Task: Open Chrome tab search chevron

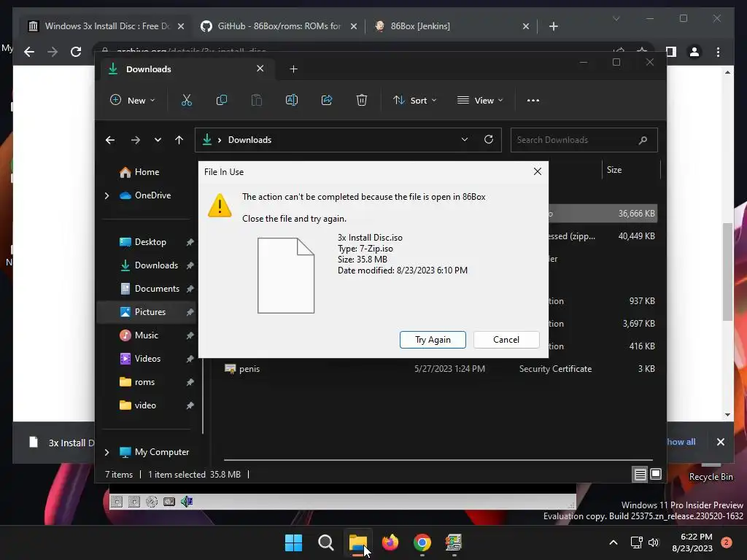Action: 616,18
